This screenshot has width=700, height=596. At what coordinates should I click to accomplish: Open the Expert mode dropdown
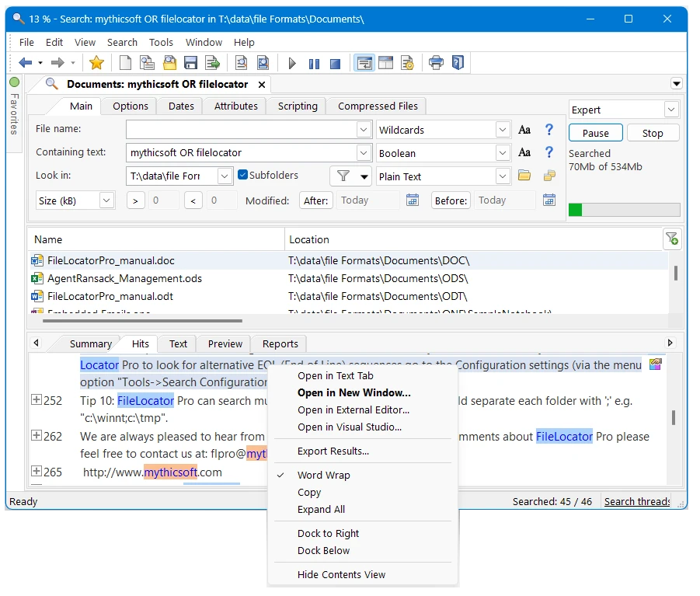[671, 110]
